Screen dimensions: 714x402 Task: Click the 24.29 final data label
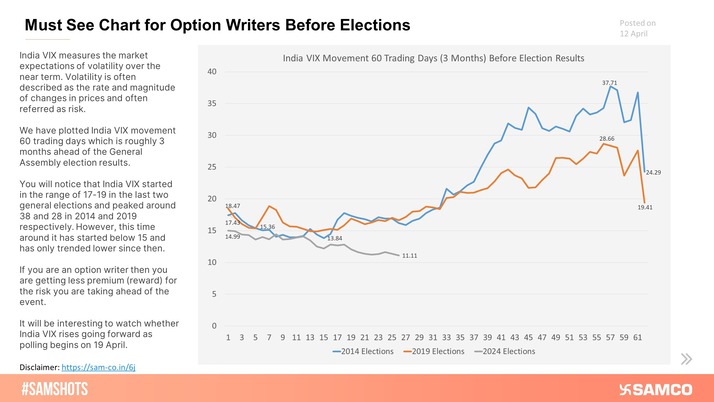(x=653, y=172)
